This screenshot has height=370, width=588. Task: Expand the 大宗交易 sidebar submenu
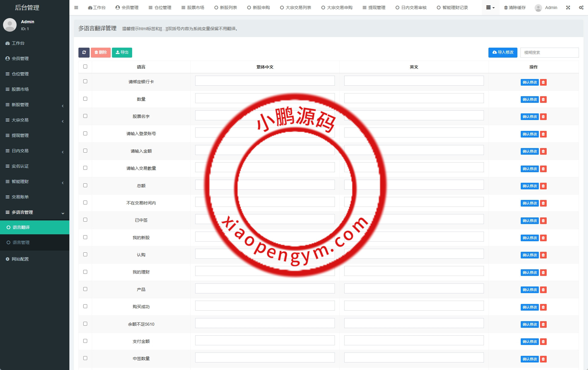coord(35,120)
